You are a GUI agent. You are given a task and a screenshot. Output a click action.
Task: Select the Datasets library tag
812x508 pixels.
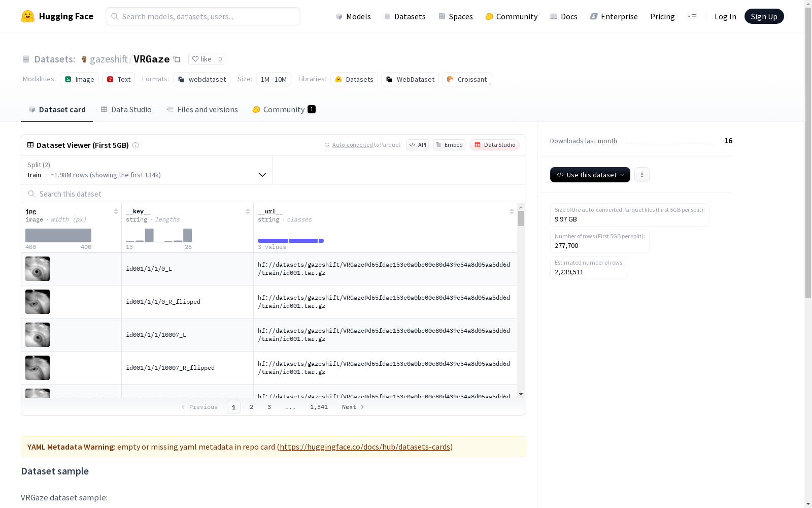354,79
